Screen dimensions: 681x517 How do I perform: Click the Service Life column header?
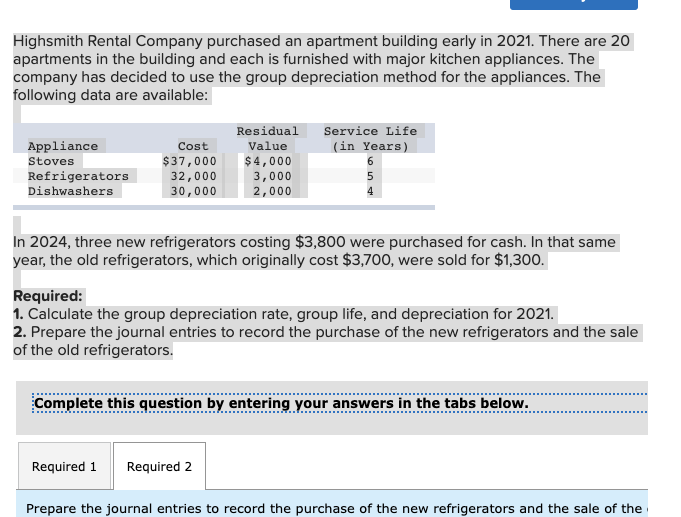(370, 139)
